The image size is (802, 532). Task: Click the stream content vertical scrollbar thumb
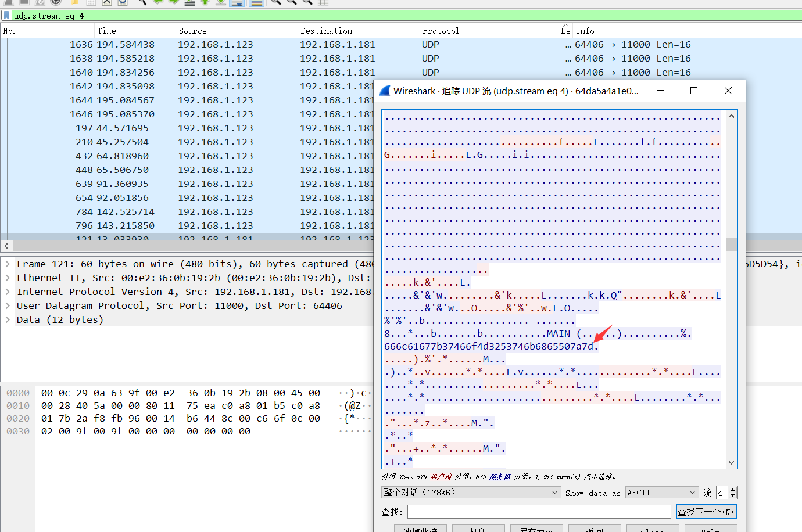[x=732, y=245]
